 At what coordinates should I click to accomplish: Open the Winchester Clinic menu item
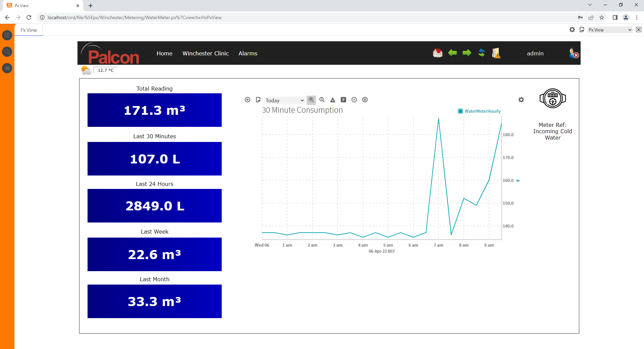pyautogui.click(x=205, y=53)
